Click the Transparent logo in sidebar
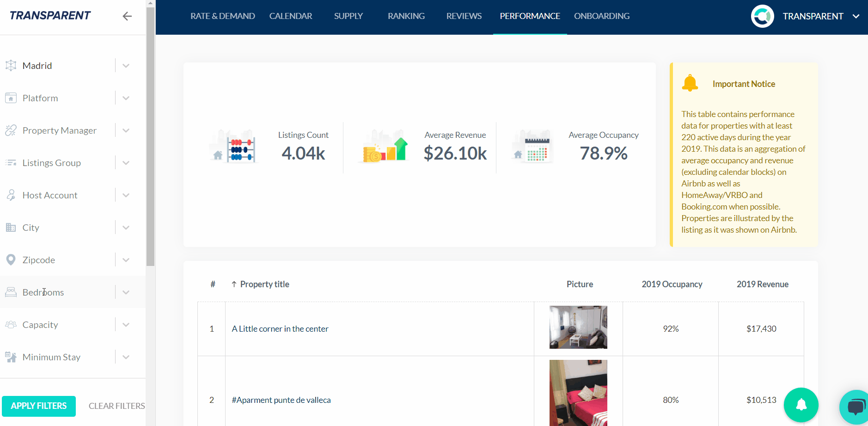This screenshot has height=426, width=868. point(50,16)
